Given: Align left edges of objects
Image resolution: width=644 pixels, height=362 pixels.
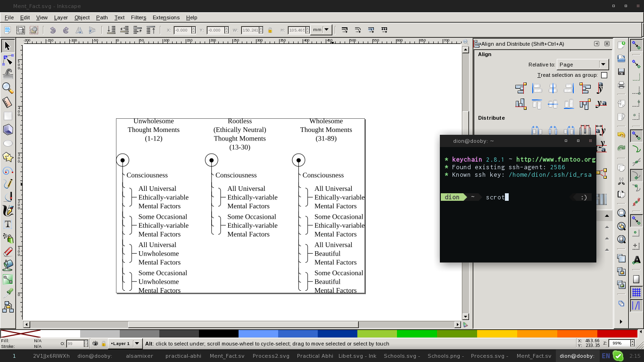Looking at the screenshot, I should point(537,88).
